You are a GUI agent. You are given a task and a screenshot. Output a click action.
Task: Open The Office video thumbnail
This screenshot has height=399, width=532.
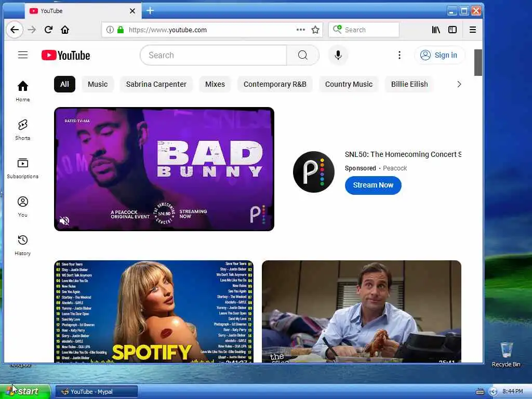click(x=362, y=312)
